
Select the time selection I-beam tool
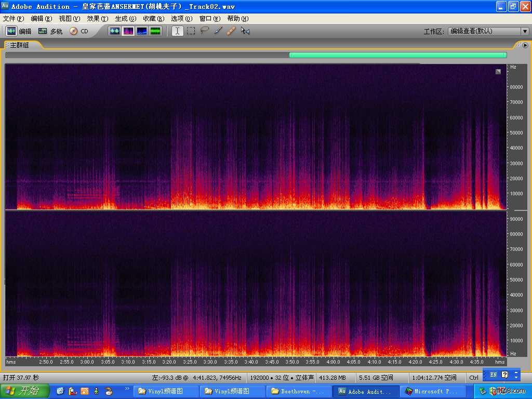click(x=178, y=31)
